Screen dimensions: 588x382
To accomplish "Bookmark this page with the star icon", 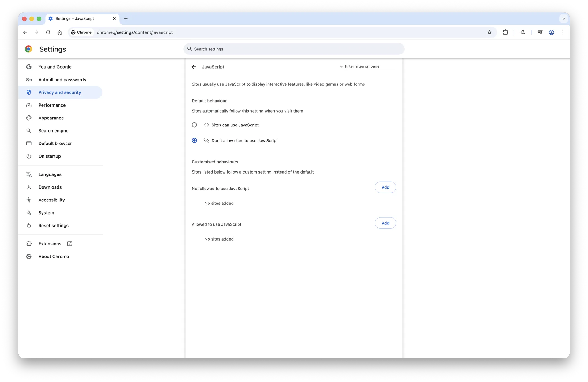I will (489, 32).
